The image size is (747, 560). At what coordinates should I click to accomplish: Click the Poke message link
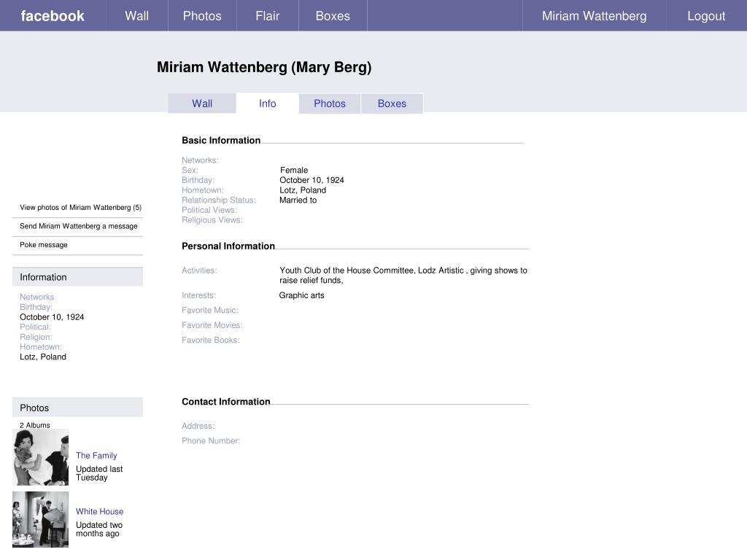point(43,245)
